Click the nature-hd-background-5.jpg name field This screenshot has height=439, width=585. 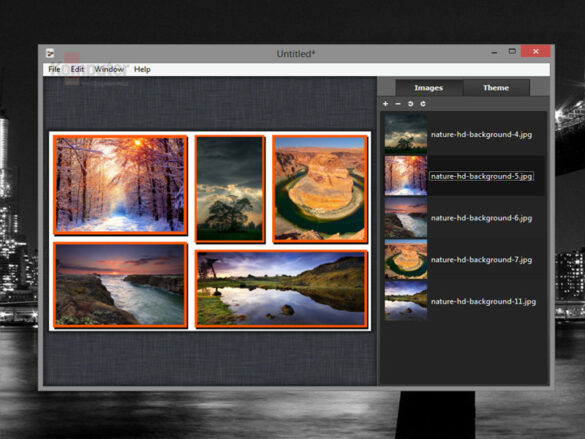[x=481, y=176]
